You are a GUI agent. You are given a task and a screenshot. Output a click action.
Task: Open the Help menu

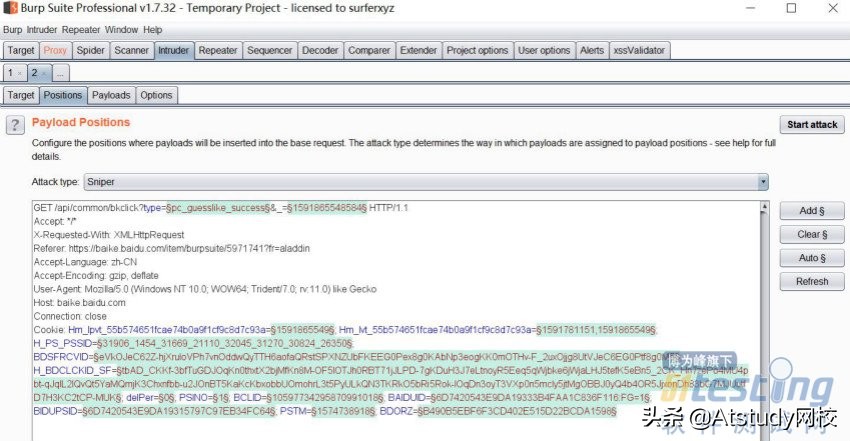(153, 30)
